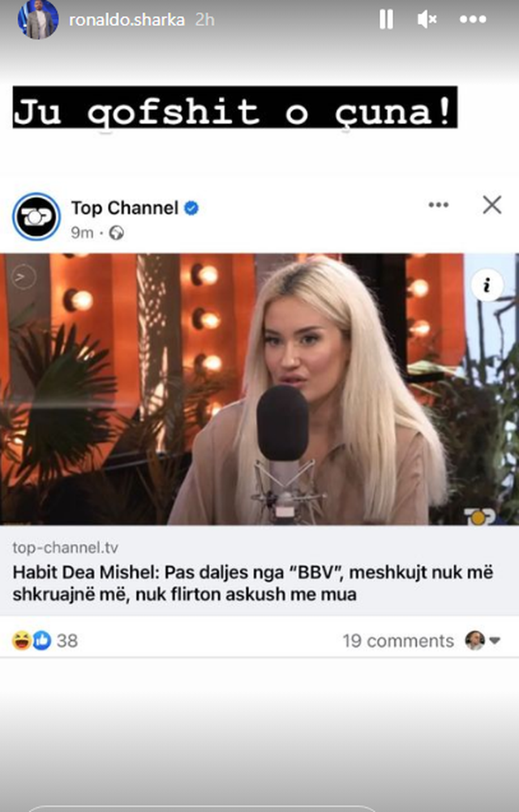Screen dimensions: 519x812
Task: Open the Habit Dea Mishel headline
Action: [x=253, y=583]
